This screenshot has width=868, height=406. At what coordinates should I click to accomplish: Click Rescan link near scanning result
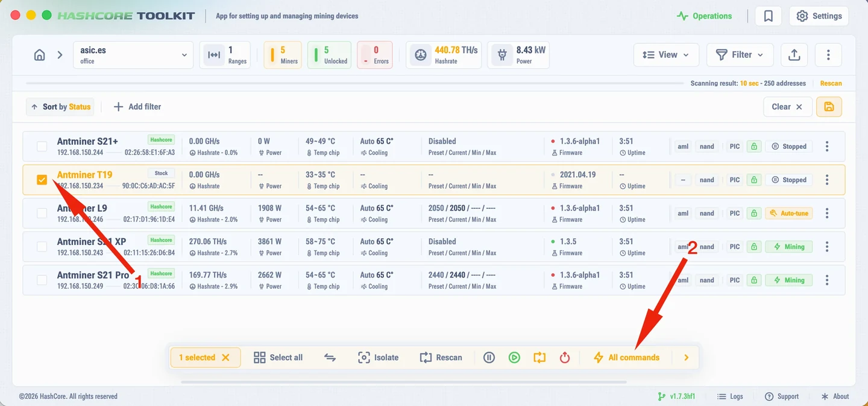[x=831, y=83]
